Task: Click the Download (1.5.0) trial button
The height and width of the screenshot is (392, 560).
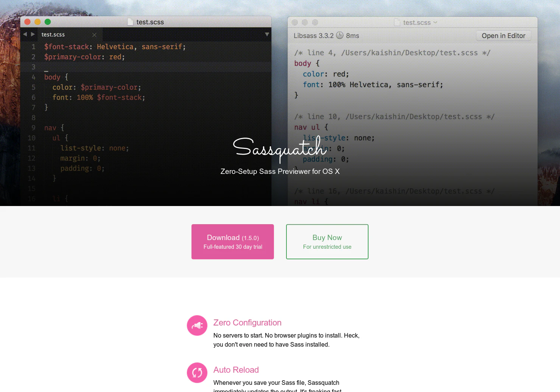Action: click(x=233, y=242)
